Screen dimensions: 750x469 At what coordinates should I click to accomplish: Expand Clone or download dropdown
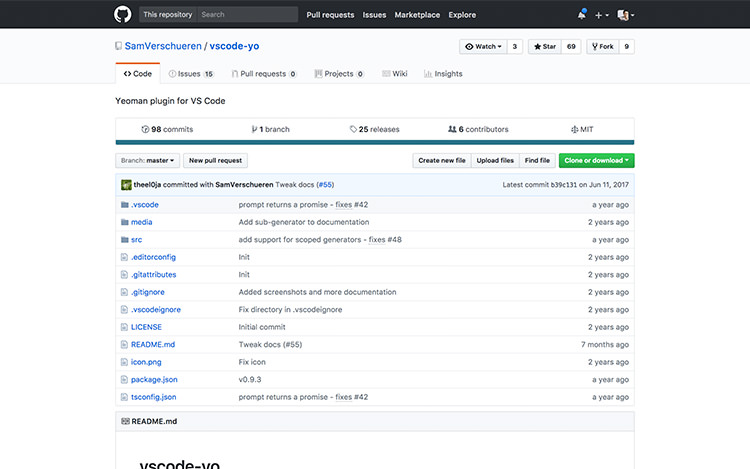tap(596, 161)
